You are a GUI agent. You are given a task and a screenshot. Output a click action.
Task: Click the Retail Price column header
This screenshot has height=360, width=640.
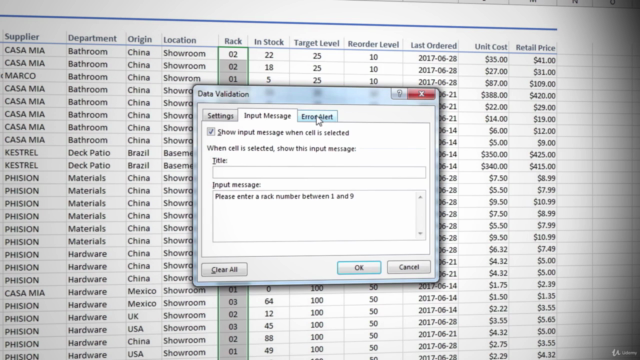tap(535, 48)
